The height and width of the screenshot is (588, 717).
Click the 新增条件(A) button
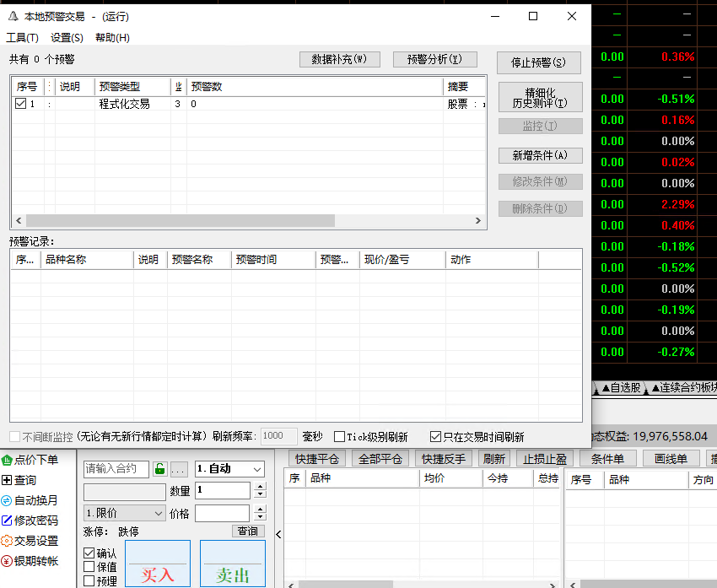point(540,155)
